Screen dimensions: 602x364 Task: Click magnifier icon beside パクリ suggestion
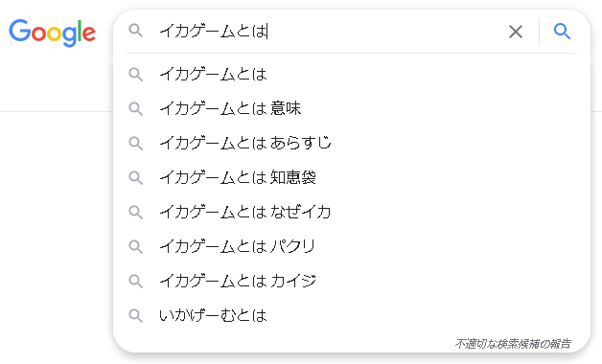135,246
